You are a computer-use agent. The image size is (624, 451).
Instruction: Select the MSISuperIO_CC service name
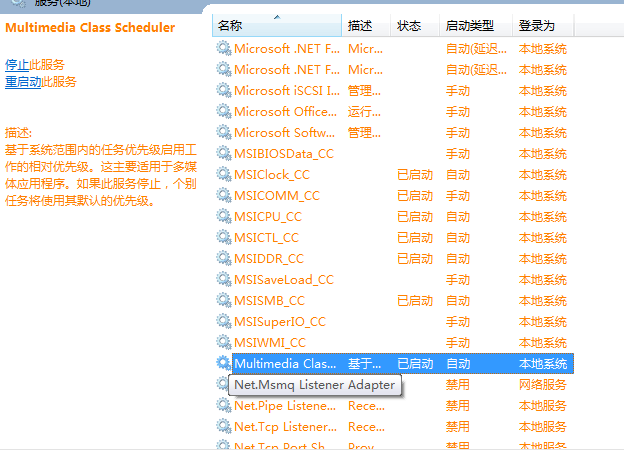click(280, 322)
